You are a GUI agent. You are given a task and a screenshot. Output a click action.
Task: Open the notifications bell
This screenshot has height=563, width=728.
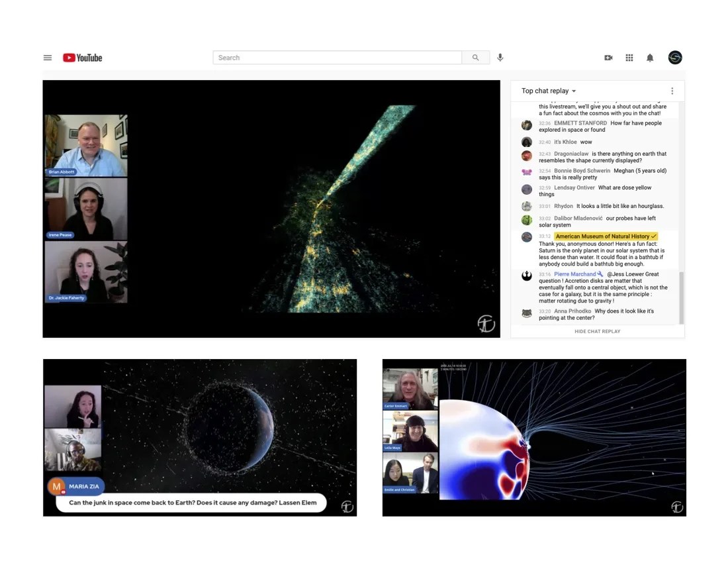tap(650, 58)
